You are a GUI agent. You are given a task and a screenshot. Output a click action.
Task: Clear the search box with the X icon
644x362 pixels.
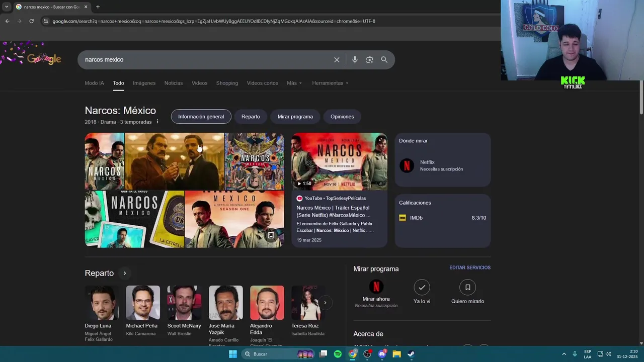(337, 60)
